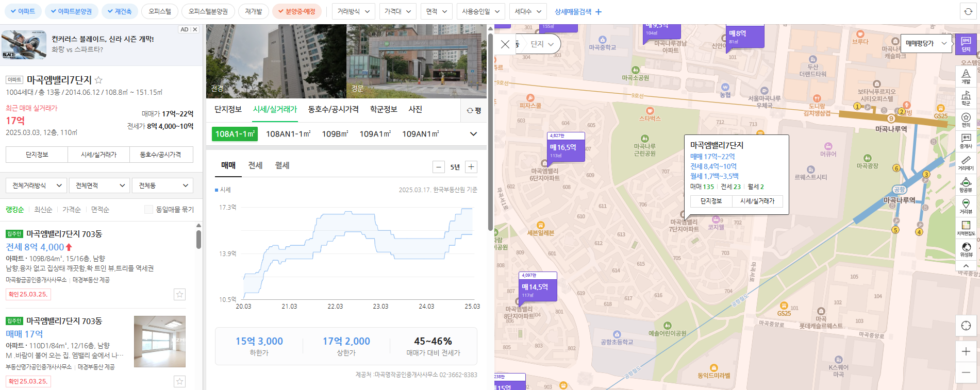Open the 사용승인일 dropdown
The height and width of the screenshot is (390, 980).
pyautogui.click(x=481, y=11)
